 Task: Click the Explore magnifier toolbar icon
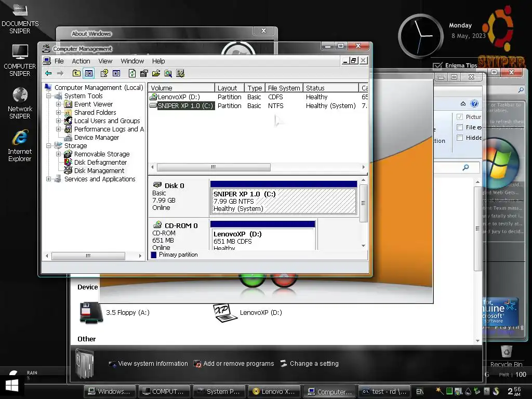pos(168,73)
